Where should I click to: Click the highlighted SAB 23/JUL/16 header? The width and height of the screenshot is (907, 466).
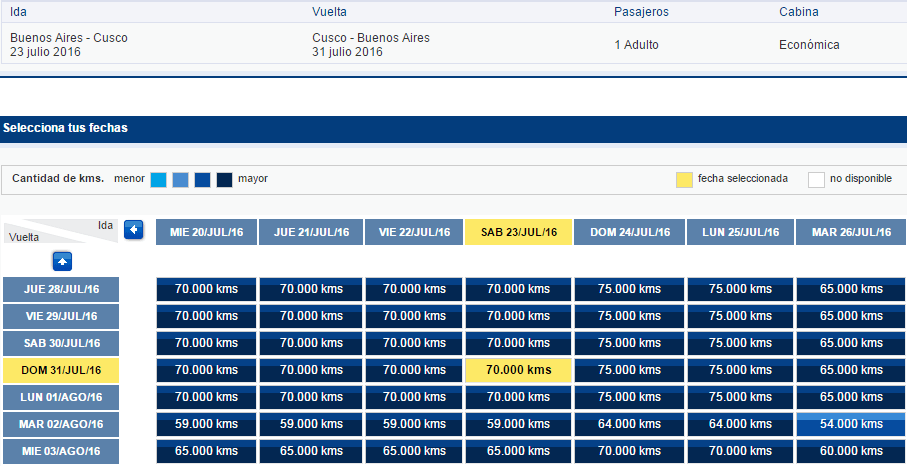click(519, 232)
